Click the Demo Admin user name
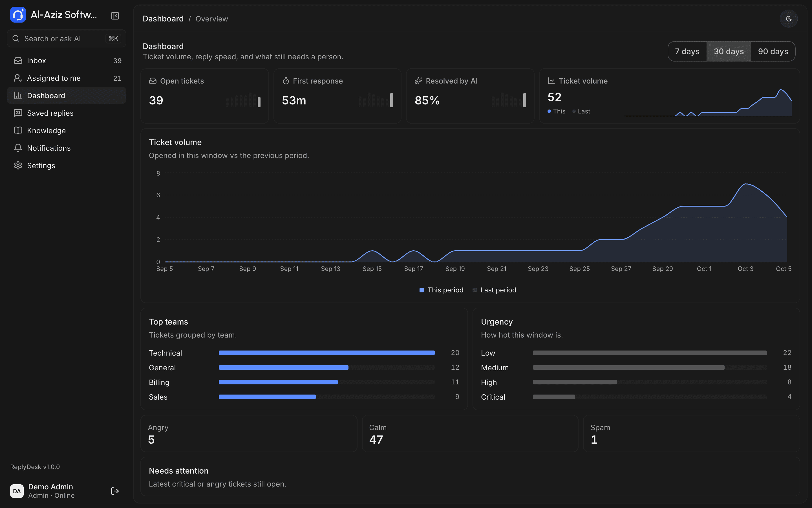Image resolution: width=812 pixels, height=508 pixels. coord(51,487)
